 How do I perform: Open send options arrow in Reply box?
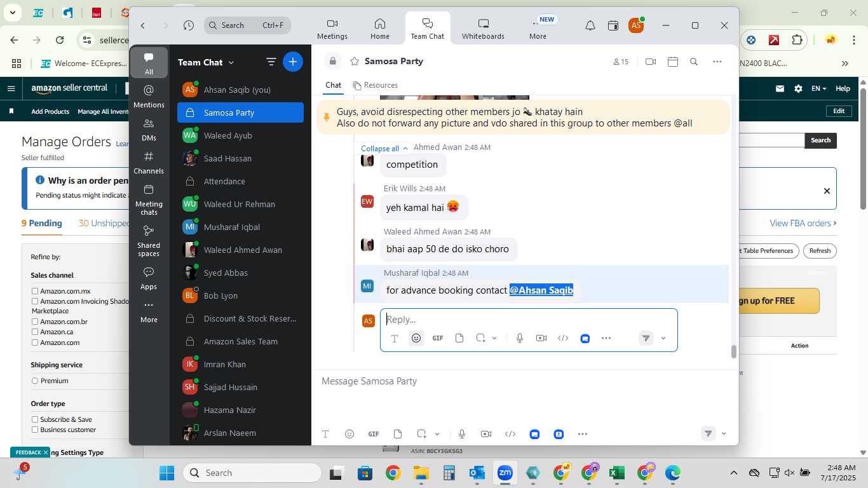point(663,338)
